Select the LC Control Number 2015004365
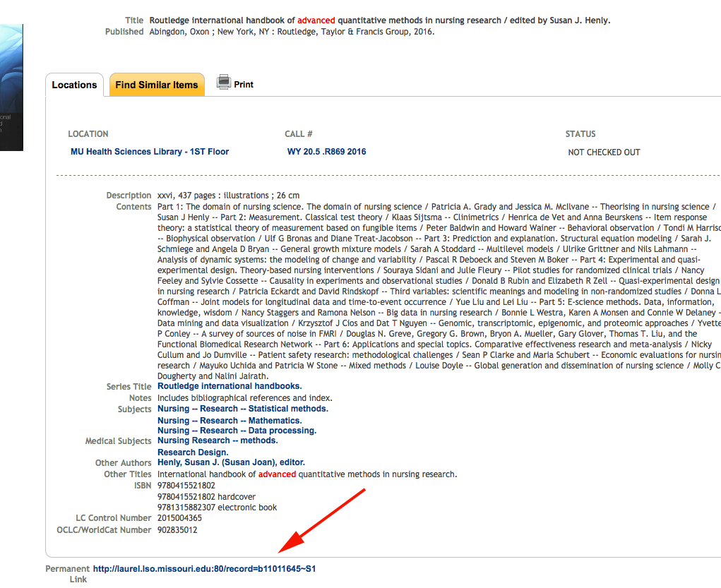Image resolution: width=721 pixels, height=588 pixels. [x=185, y=517]
